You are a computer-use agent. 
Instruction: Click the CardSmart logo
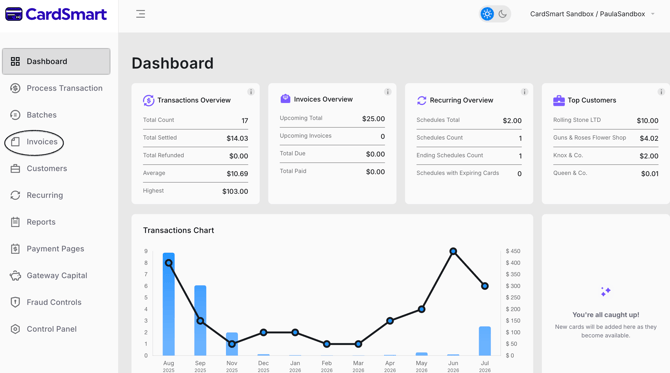56,14
